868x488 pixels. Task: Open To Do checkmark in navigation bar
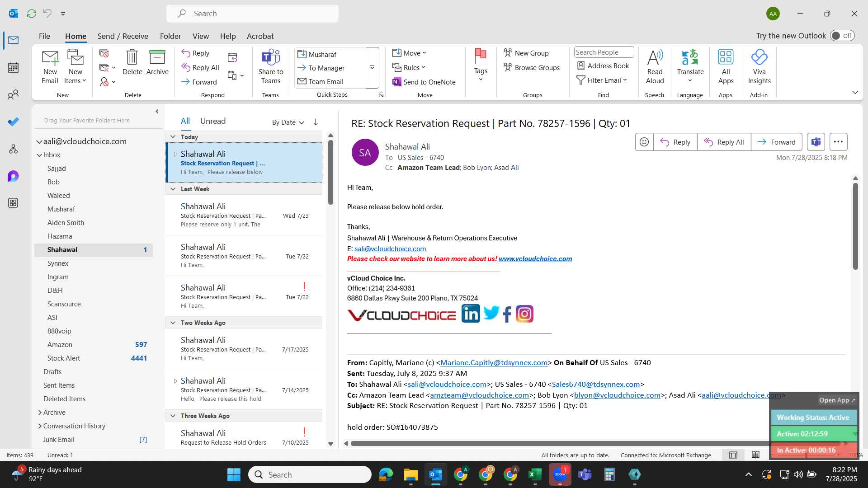(13, 122)
